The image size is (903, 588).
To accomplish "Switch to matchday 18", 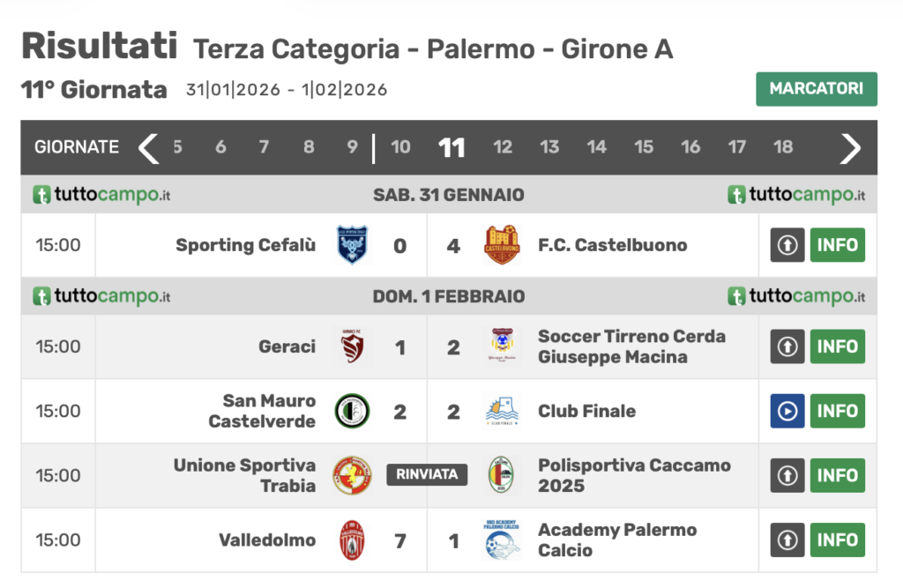I will click(783, 147).
